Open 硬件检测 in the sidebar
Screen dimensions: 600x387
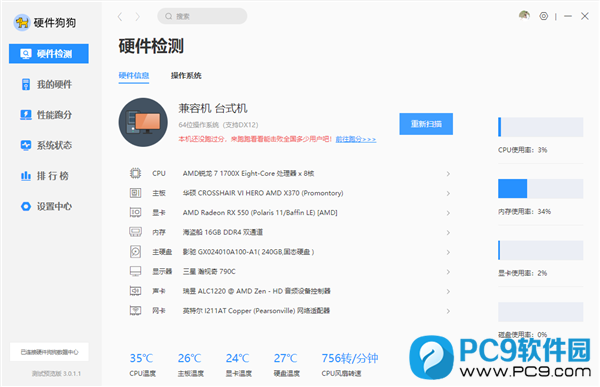(49, 54)
